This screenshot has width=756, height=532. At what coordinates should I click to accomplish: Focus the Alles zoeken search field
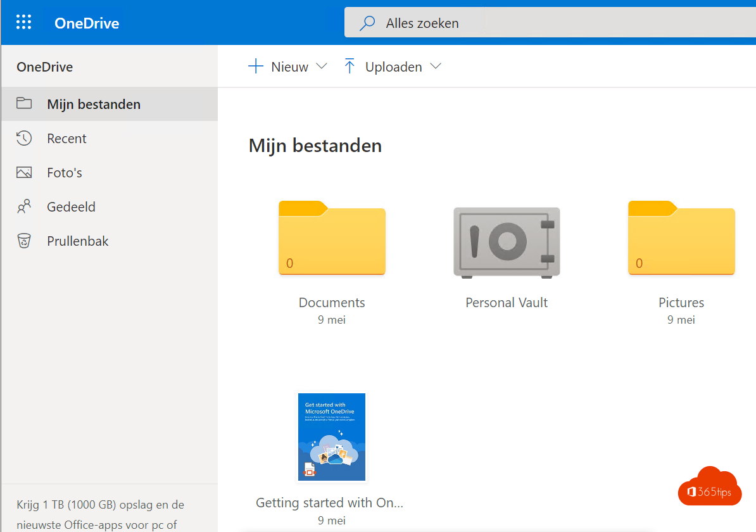pyautogui.click(x=550, y=22)
